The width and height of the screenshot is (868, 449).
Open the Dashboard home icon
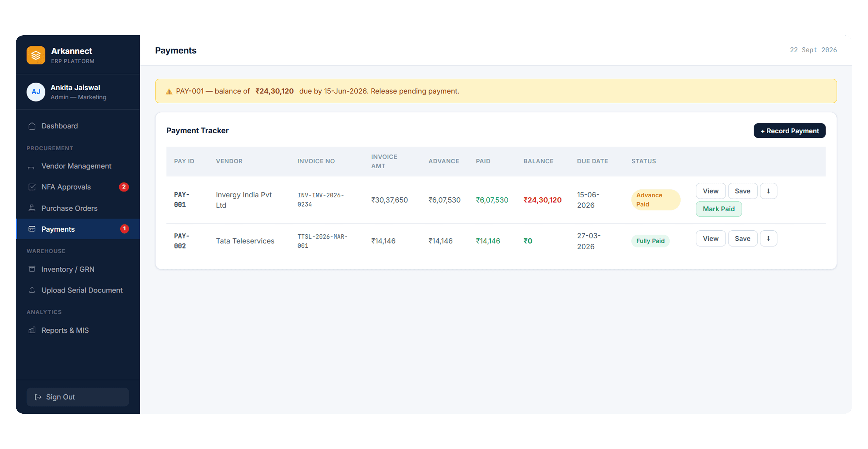point(32,126)
